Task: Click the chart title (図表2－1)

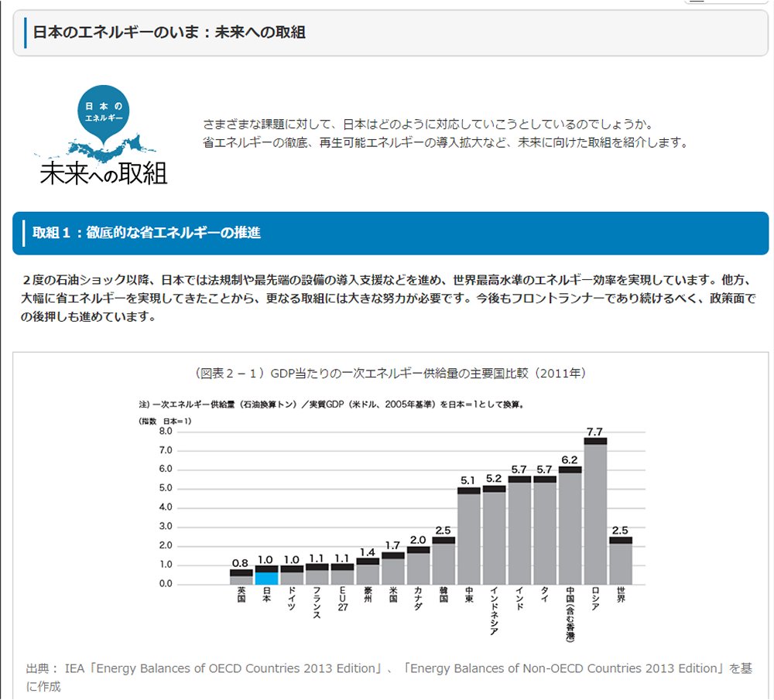Action: 391,374
